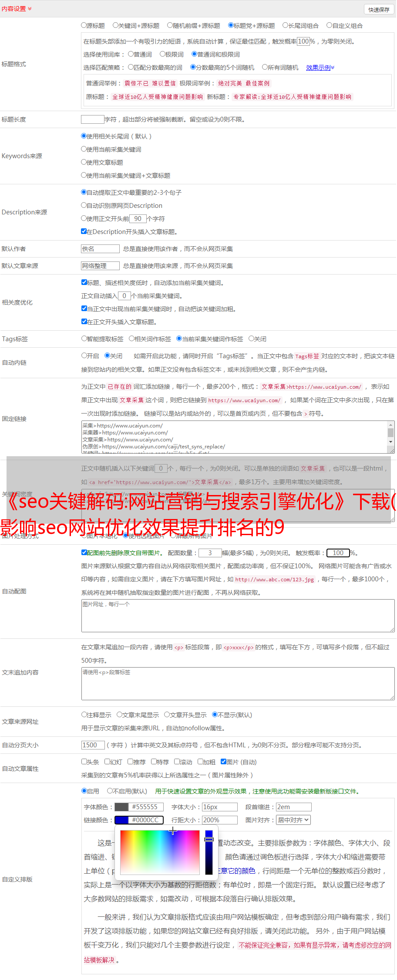Viewport: 397px width, 980px height.
Task: Select 注释显示 for article source URL
Action: 84,715
